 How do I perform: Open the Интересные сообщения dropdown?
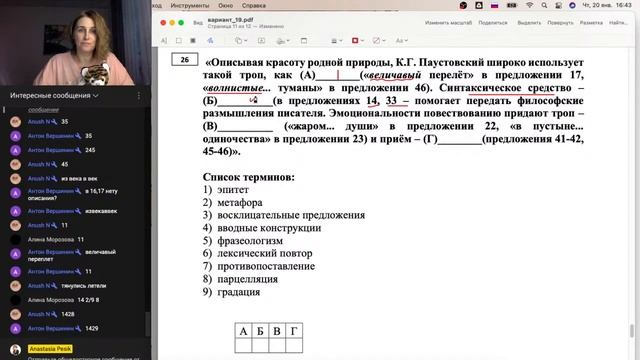pyautogui.click(x=54, y=96)
